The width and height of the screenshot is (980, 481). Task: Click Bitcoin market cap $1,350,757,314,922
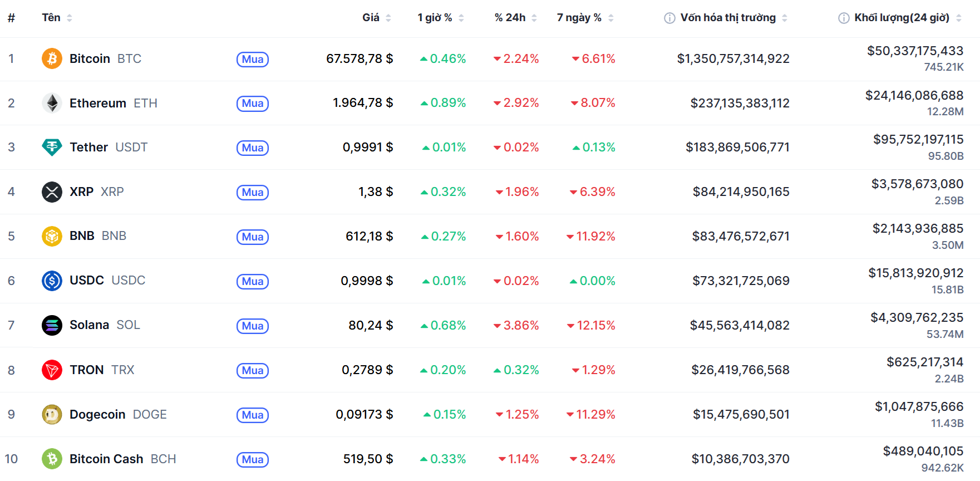coord(733,58)
